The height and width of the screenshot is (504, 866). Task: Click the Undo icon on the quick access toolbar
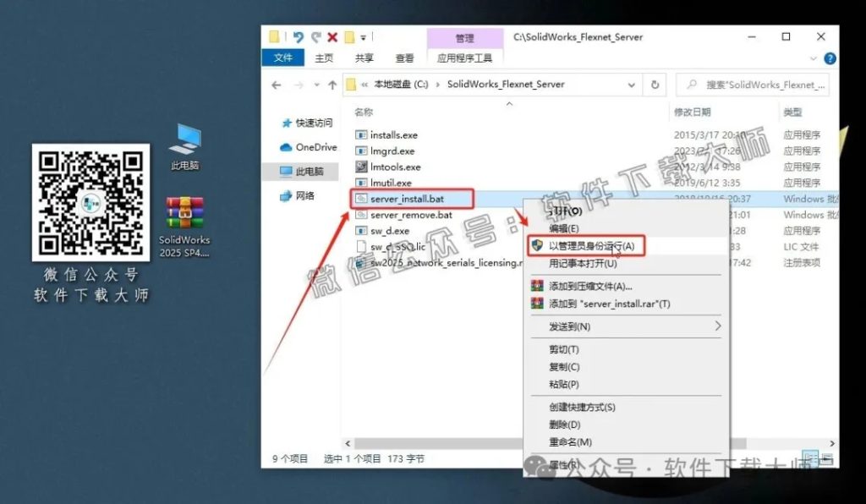[x=299, y=37]
